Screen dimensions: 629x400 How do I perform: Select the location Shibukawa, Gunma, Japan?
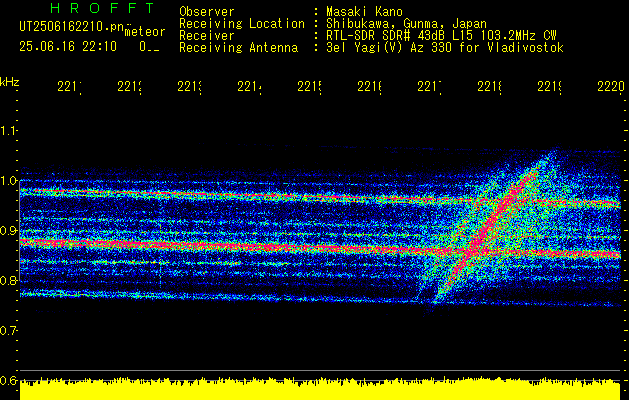pyautogui.click(x=406, y=24)
